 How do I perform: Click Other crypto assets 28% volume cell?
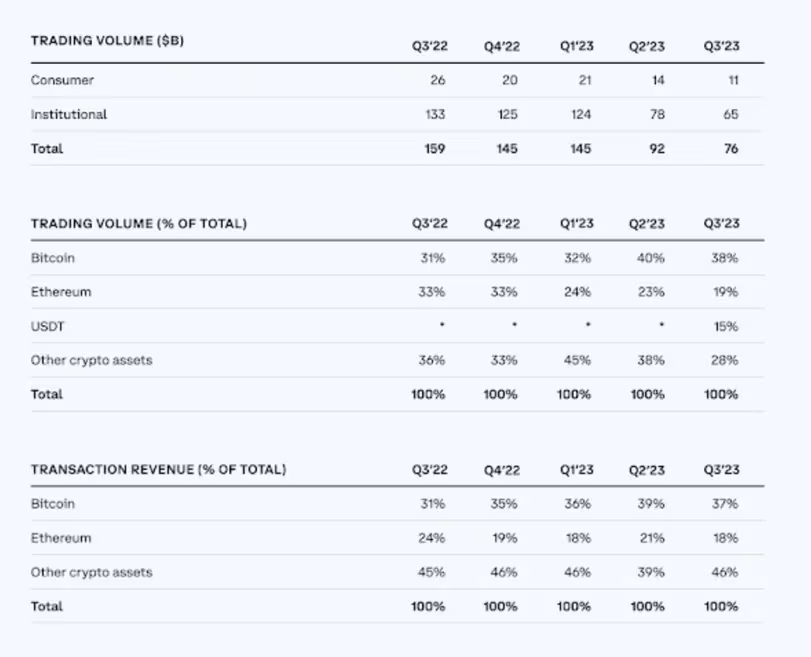tap(726, 360)
